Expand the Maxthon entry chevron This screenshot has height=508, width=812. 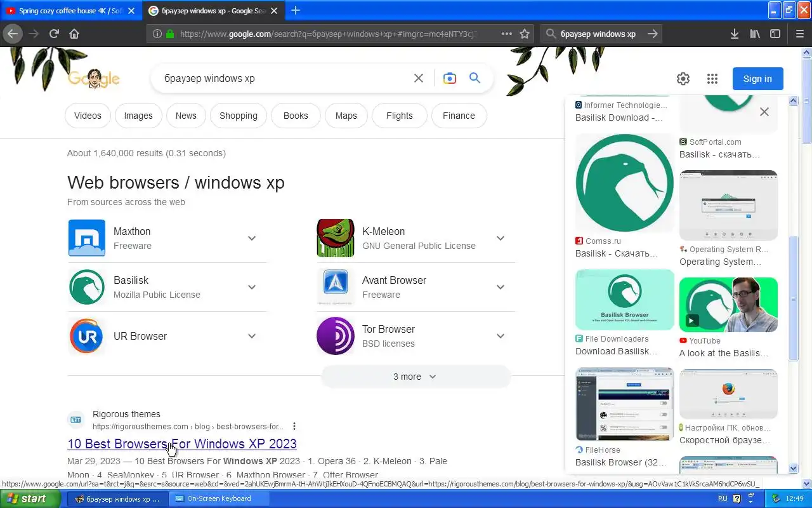252,238
